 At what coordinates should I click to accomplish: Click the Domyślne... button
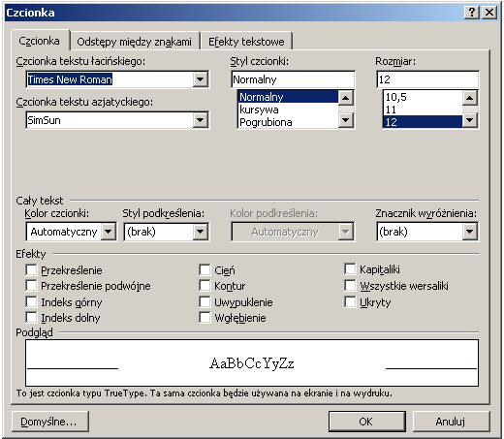coord(50,422)
